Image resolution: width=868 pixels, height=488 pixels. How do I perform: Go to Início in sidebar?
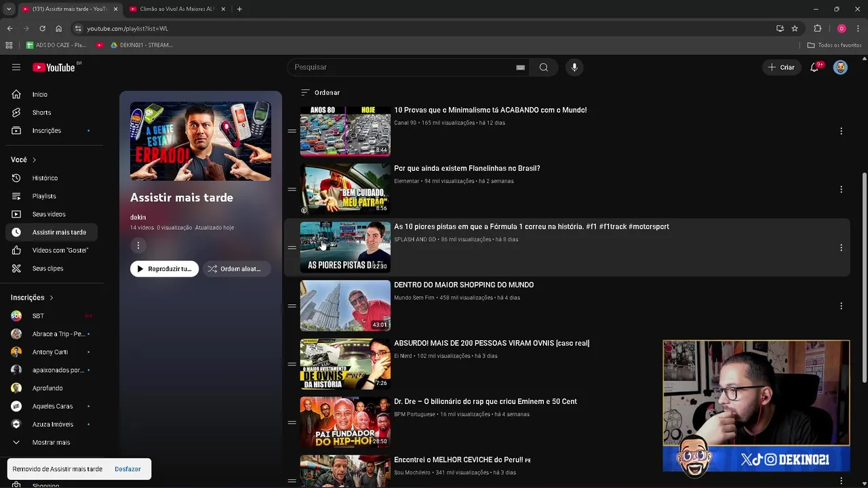pos(51,94)
